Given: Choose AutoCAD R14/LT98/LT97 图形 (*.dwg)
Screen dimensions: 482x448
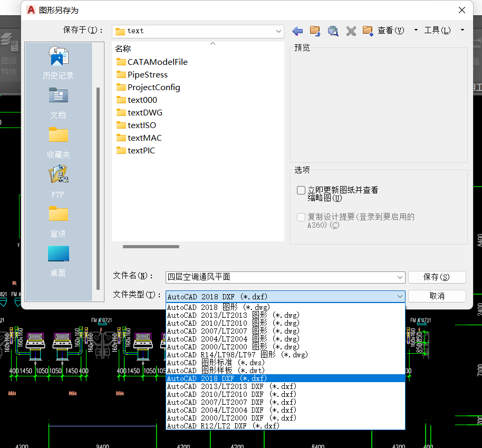Looking at the screenshot, I should tap(286, 355).
